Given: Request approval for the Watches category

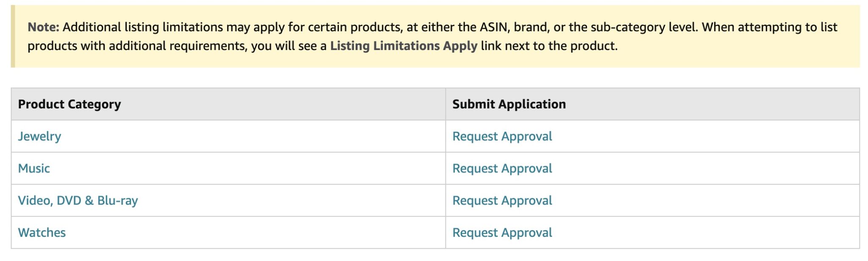Looking at the screenshot, I should click(502, 233).
